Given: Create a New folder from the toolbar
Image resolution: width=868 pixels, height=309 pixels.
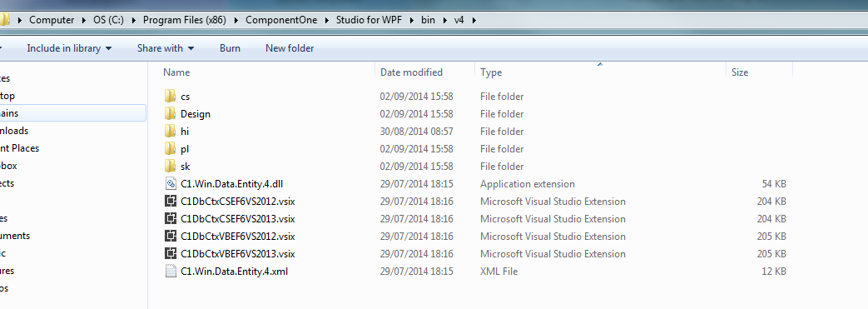Looking at the screenshot, I should tap(290, 48).
